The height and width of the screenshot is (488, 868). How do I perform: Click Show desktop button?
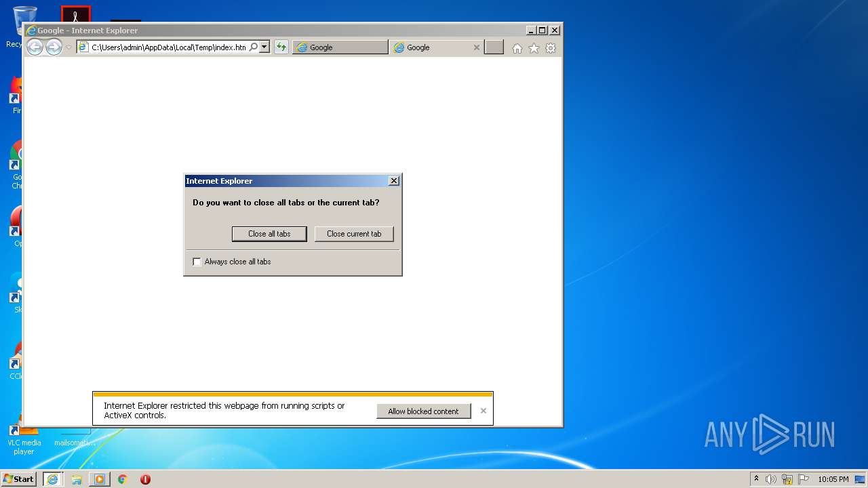(861, 479)
